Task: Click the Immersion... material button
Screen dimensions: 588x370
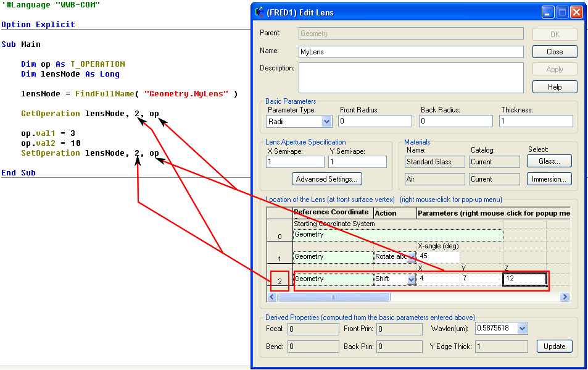Action: (x=549, y=179)
